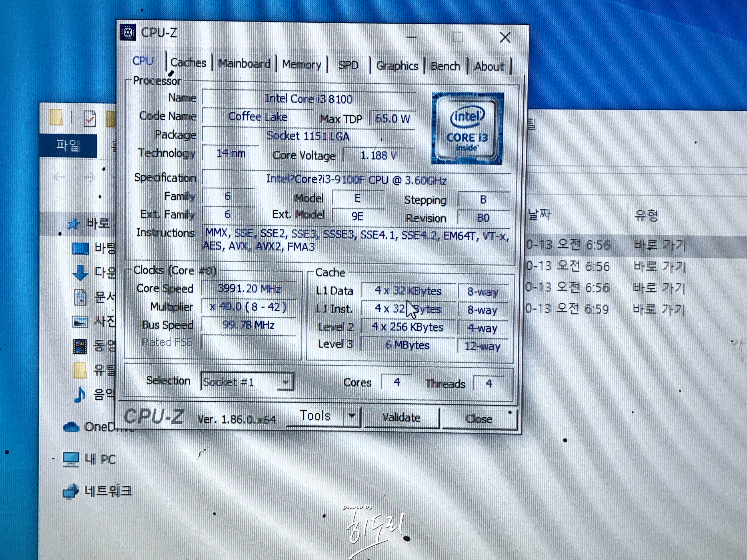Click the Close button in CPU-Z footer
This screenshot has height=560, width=747.
coord(479,419)
